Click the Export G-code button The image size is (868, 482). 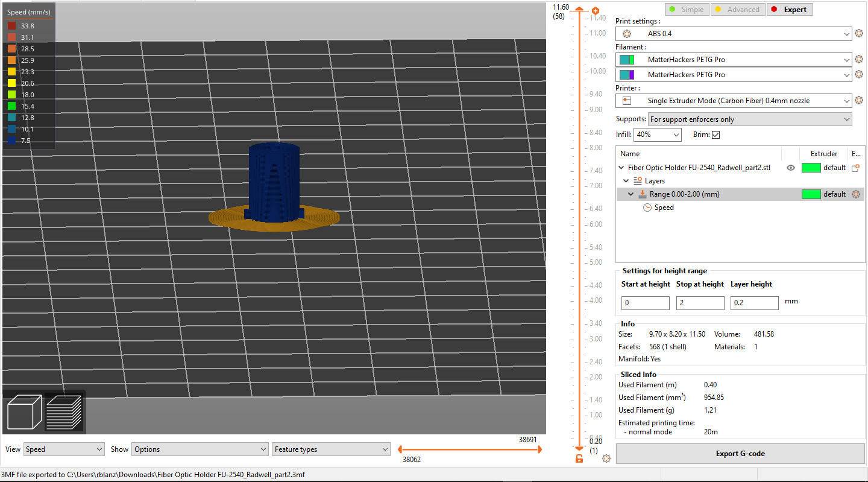point(740,453)
